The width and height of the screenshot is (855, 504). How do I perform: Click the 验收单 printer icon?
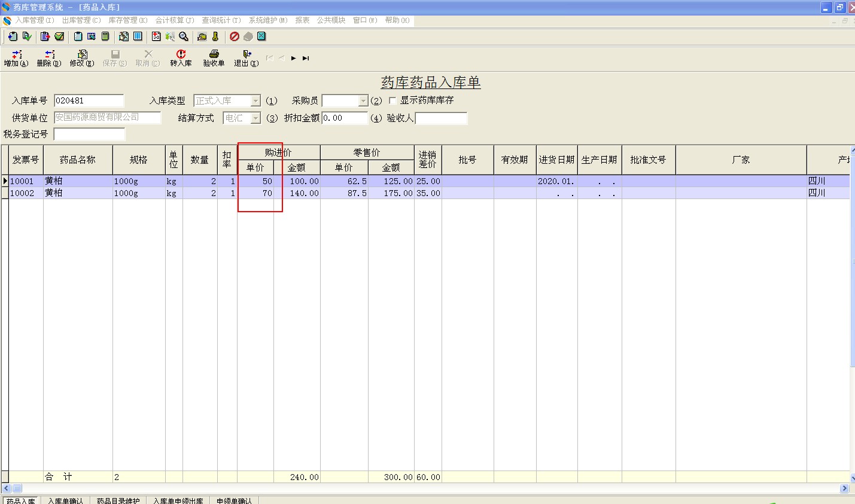[214, 54]
